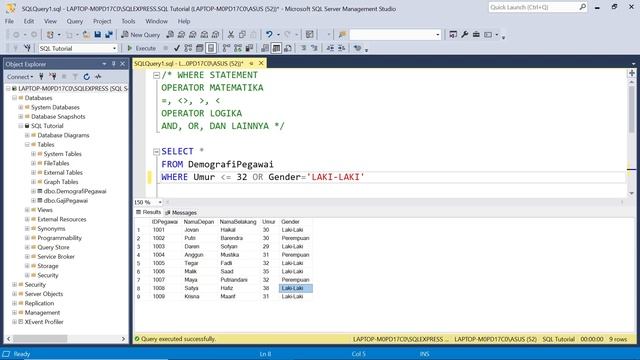Click Connect Object Explorer plug icon
Screen dimensions: 640x360
41,76
